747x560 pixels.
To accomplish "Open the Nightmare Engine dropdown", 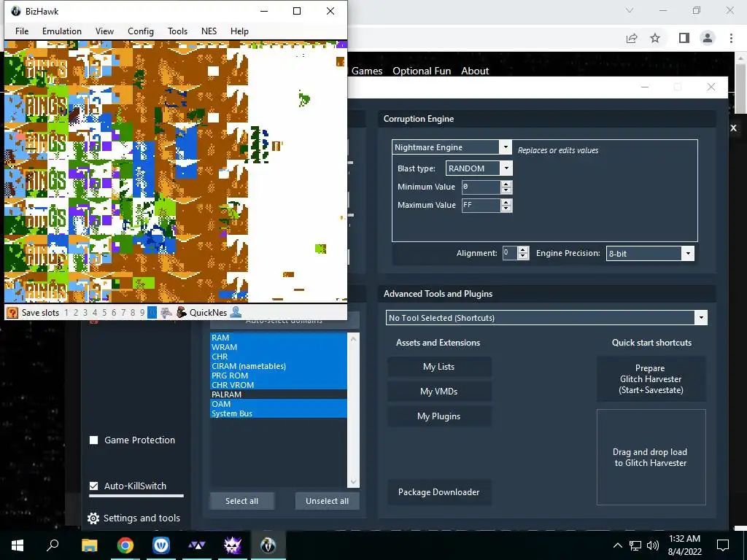I will click(x=506, y=147).
